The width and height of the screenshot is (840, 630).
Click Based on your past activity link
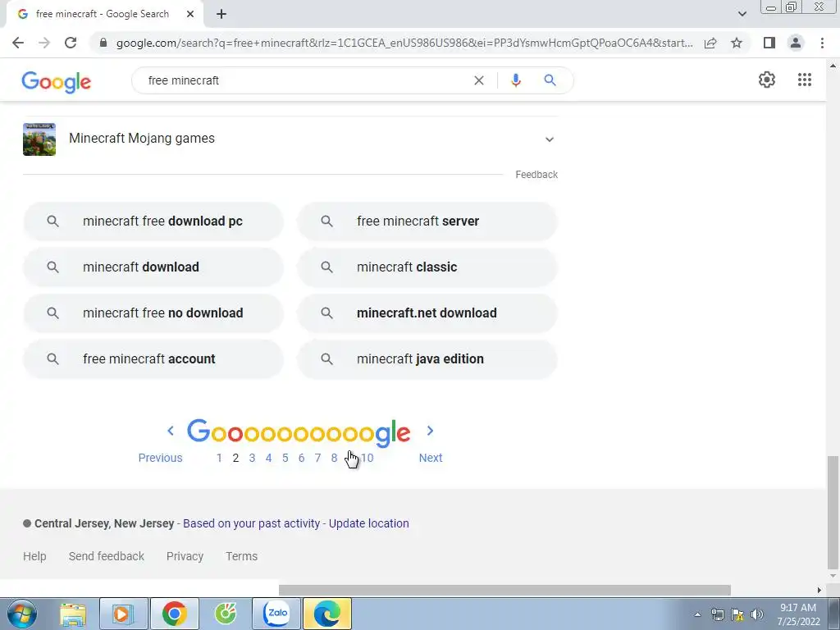tap(251, 523)
